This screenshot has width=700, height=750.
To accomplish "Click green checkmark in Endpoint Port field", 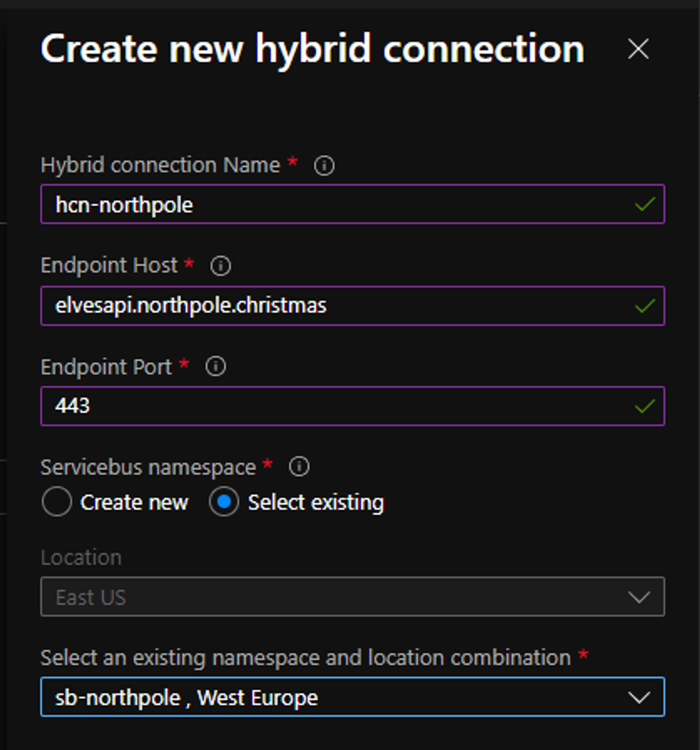I will coord(645,406).
